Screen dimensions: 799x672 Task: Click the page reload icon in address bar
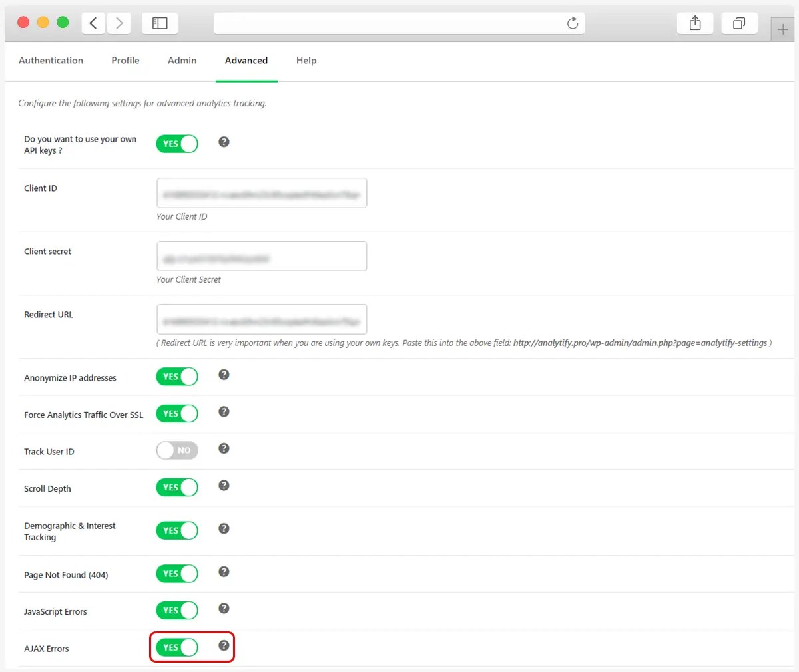(x=573, y=23)
